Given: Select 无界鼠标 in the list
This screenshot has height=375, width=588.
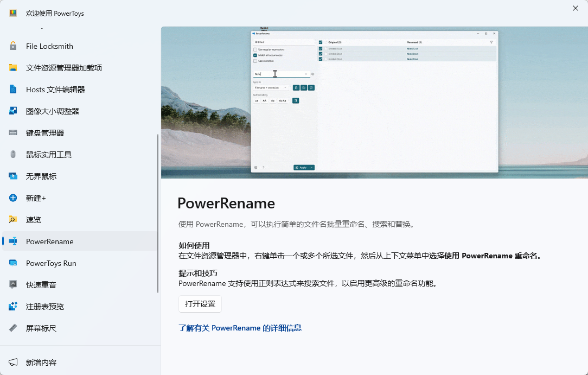Looking at the screenshot, I should 80,176.
